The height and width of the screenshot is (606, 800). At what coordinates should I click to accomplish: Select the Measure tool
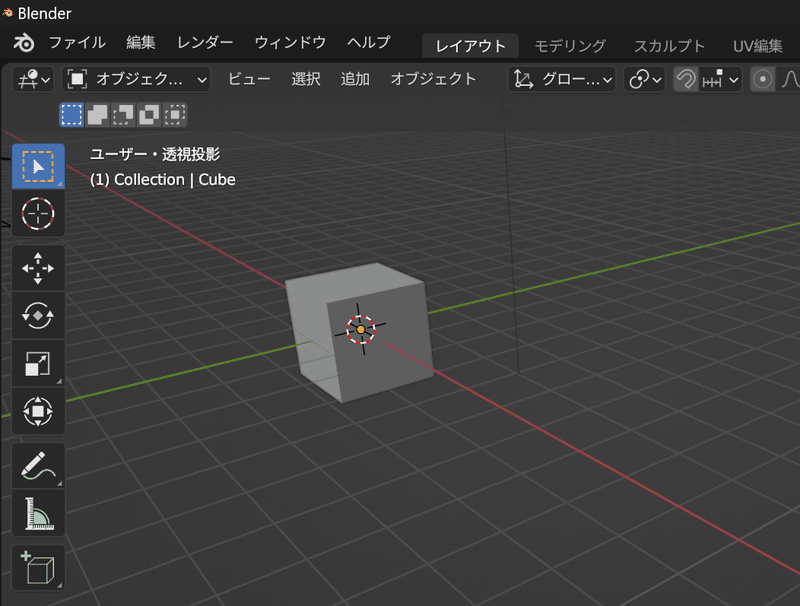[38, 513]
